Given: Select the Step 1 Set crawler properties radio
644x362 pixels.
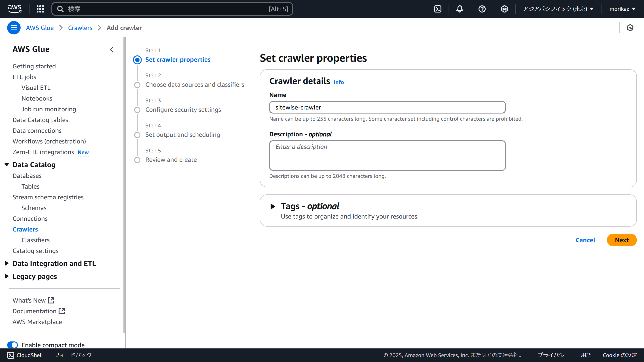Looking at the screenshot, I should pos(137,60).
